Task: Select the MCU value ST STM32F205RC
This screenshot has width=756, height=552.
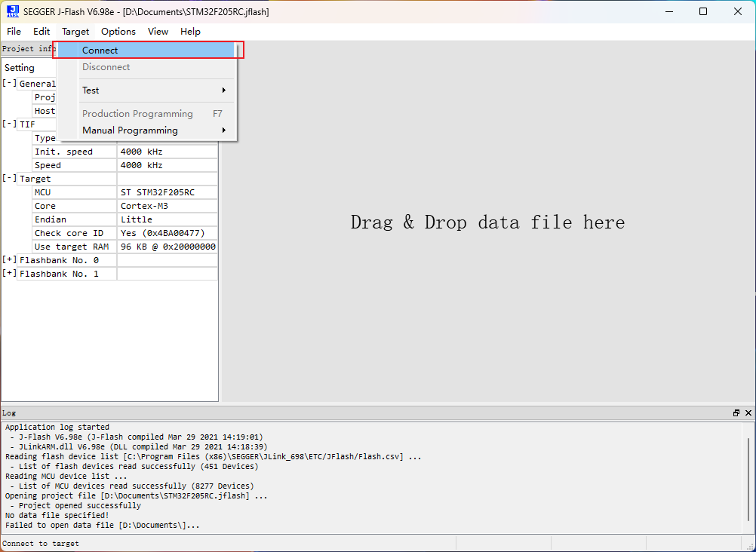Action: pos(167,192)
